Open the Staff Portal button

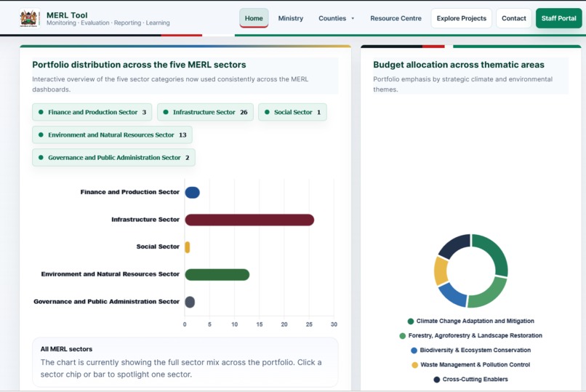click(558, 18)
